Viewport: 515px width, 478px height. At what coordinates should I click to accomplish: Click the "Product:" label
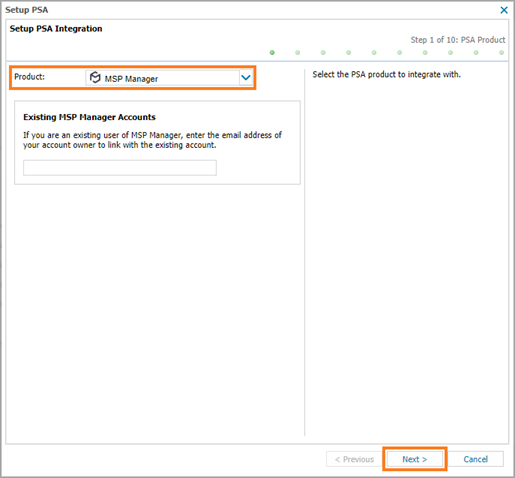pos(29,77)
